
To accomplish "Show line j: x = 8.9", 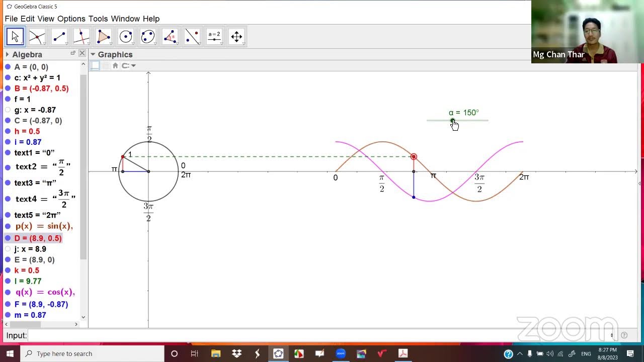I will 8,249.
